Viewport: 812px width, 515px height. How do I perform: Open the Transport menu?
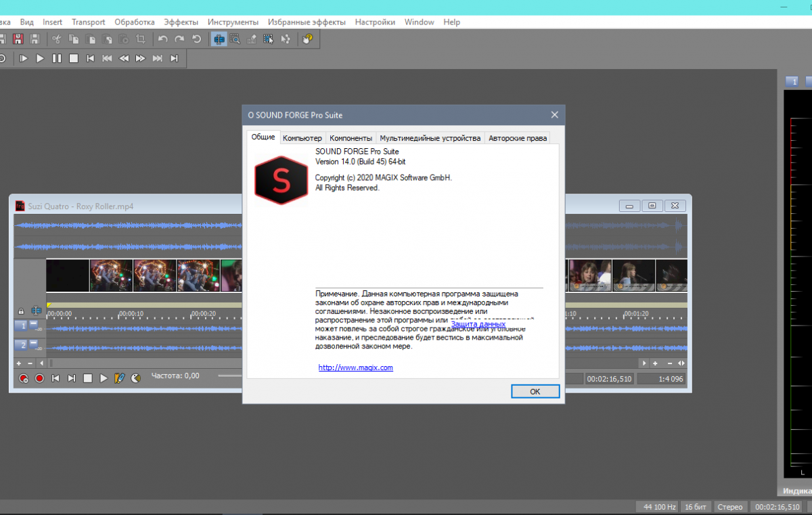pos(88,22)
